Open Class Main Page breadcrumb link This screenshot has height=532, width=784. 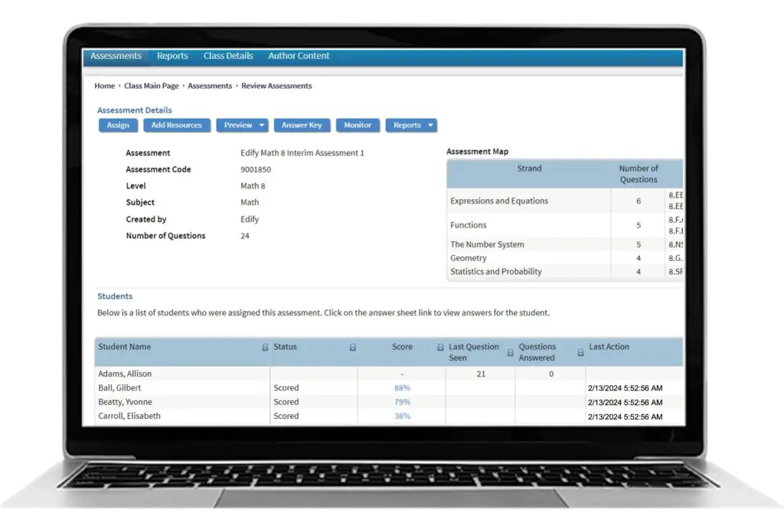point(151,85)
